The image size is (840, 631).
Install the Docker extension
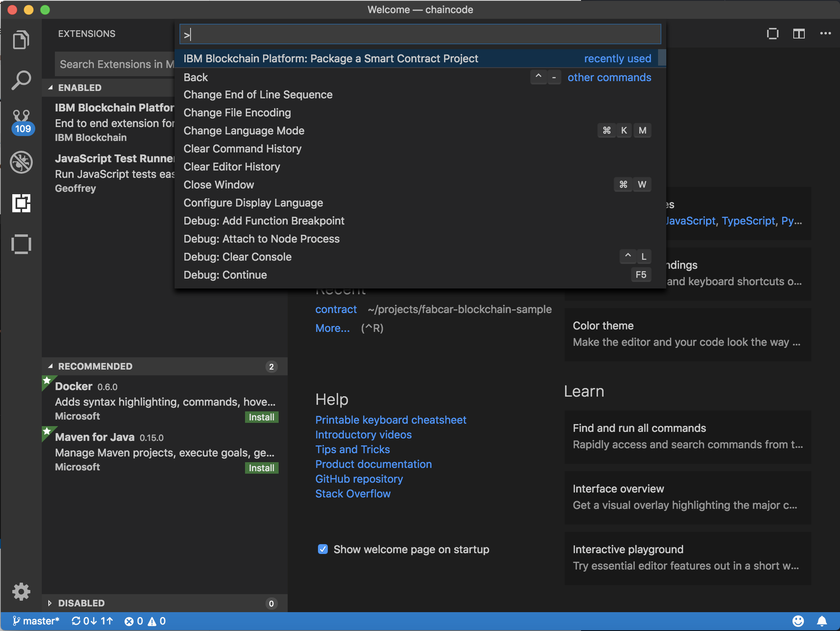(x=261, y=417)
